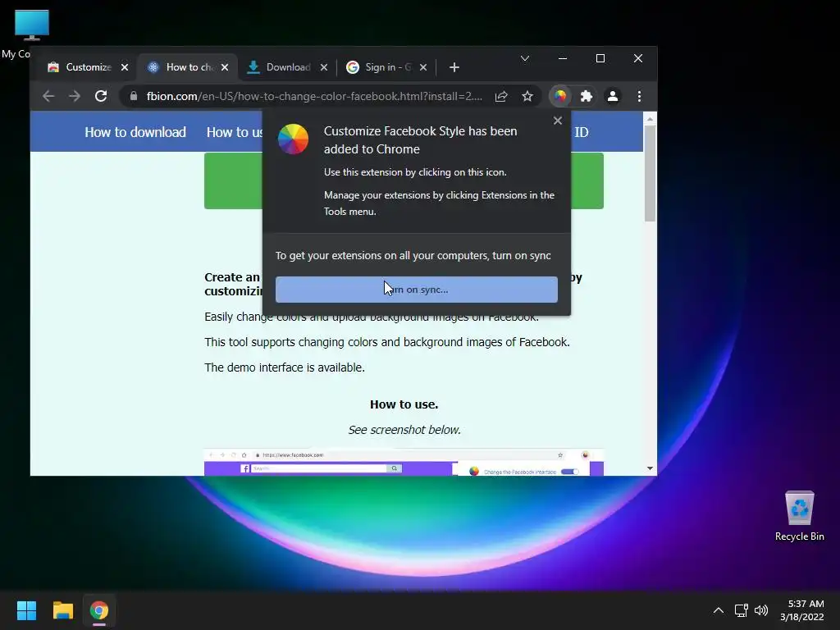
Task: Click the 'See screenshot below.' text
Action: point(404,430)
